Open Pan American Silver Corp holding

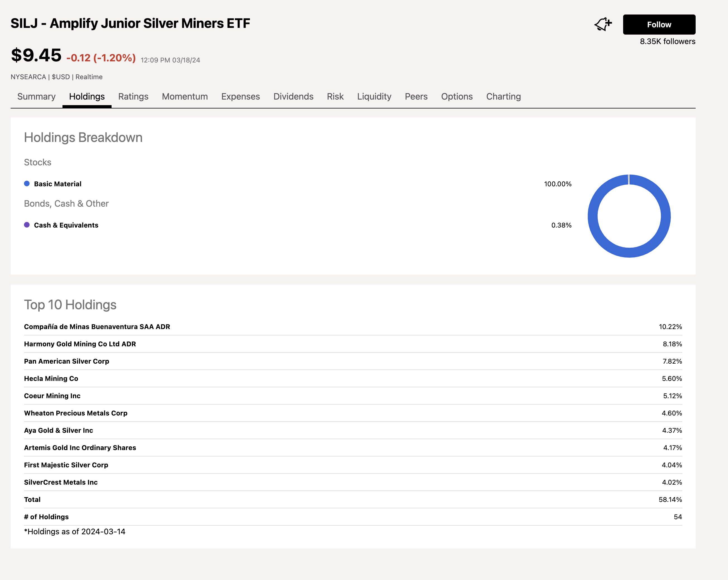point(66,361)
